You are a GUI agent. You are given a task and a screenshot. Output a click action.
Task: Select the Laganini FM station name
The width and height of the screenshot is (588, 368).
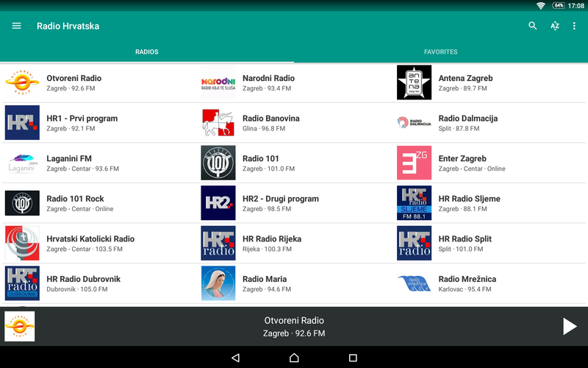point(69,158)
